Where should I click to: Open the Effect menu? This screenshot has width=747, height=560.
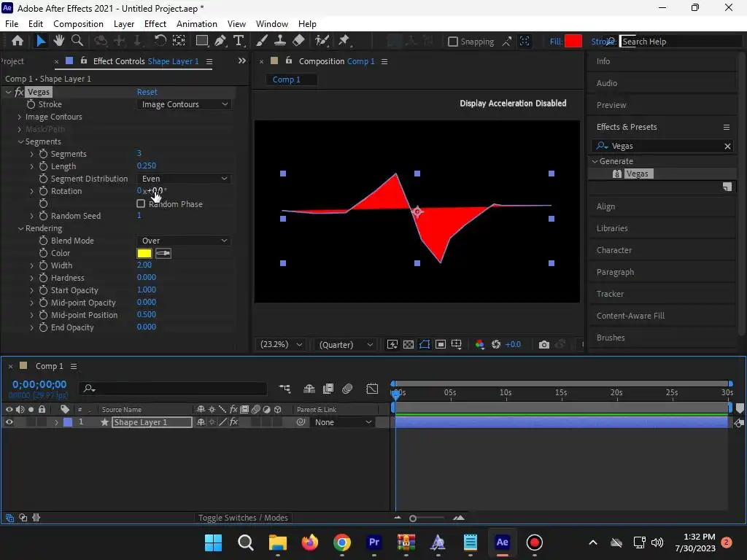click(x=155, y=24)
